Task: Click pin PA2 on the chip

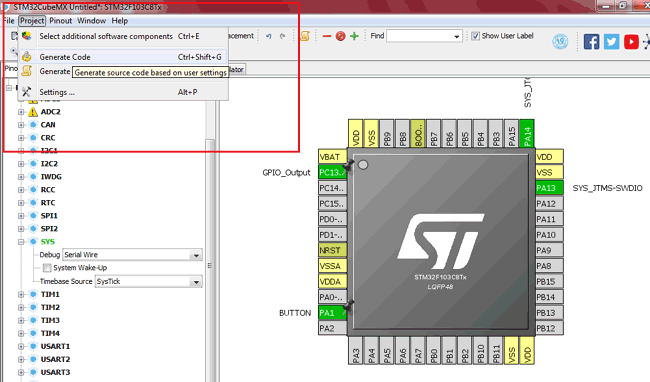Action: 332,328
